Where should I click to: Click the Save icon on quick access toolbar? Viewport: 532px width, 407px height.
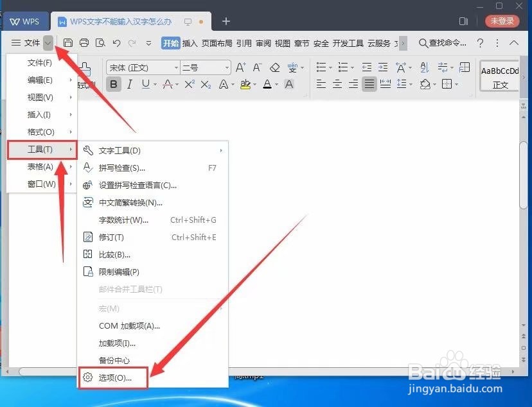68,42
